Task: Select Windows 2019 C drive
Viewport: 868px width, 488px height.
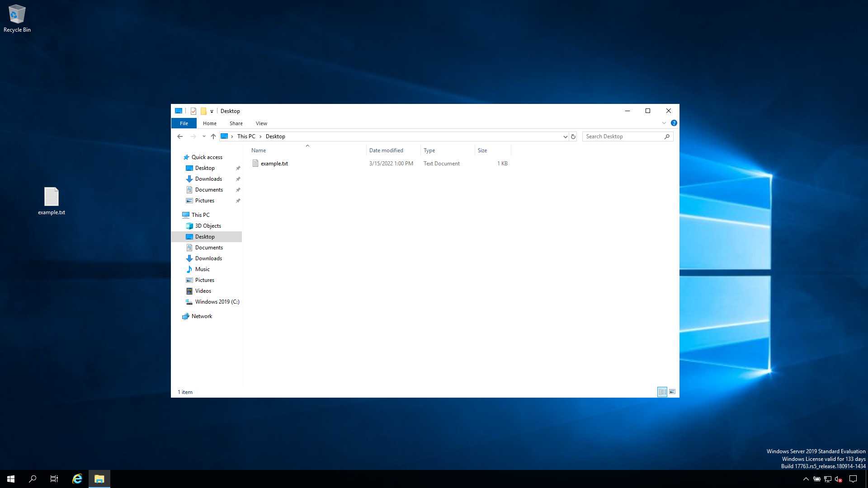Action: pyautogui.click(x=217, y=301)
